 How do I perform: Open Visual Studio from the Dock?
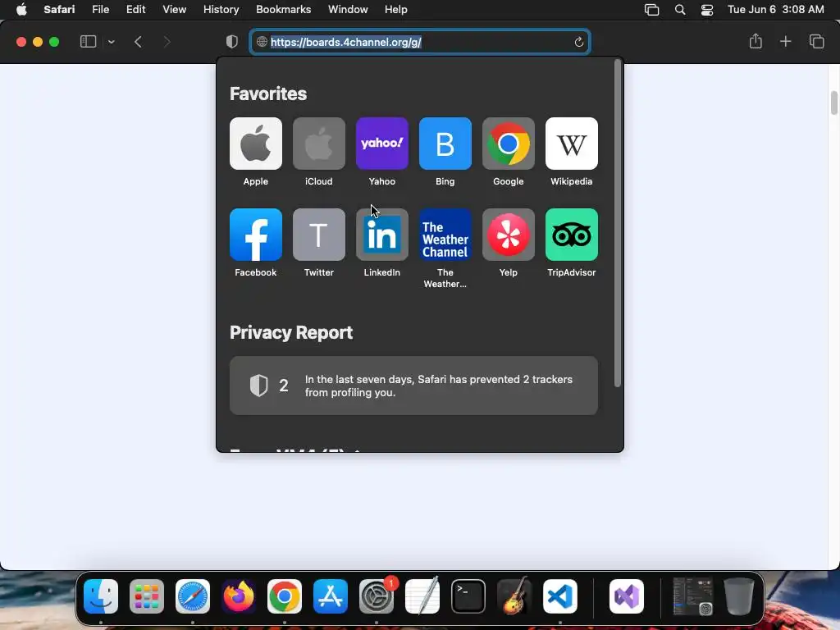pos(627,596)
